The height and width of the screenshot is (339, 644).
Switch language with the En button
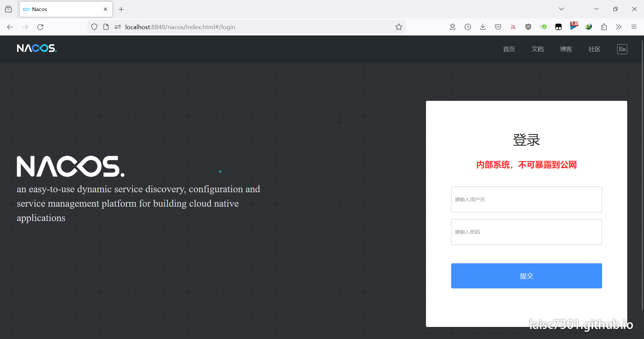(622, 49)
